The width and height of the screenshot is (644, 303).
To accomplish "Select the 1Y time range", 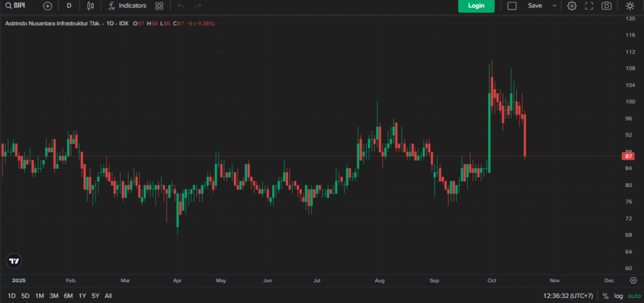I will (82, 295).
